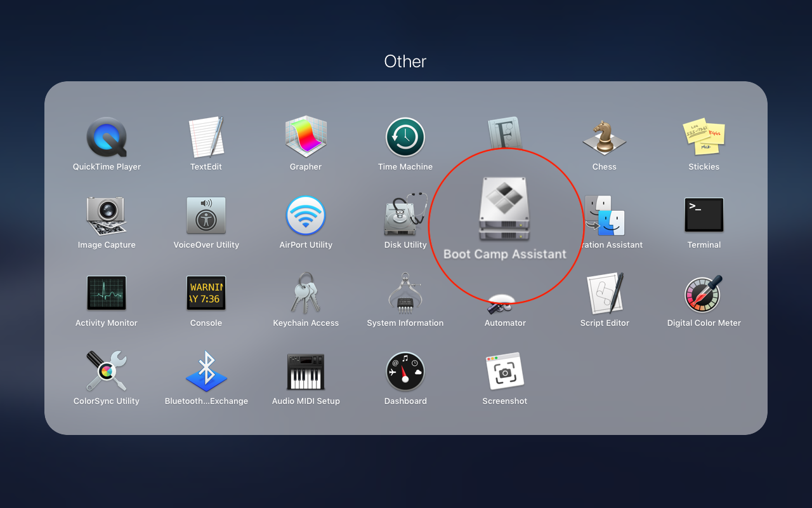Launch Time Machine
Viewport: 812px width, 508px height.
click(x=405, y=137)
